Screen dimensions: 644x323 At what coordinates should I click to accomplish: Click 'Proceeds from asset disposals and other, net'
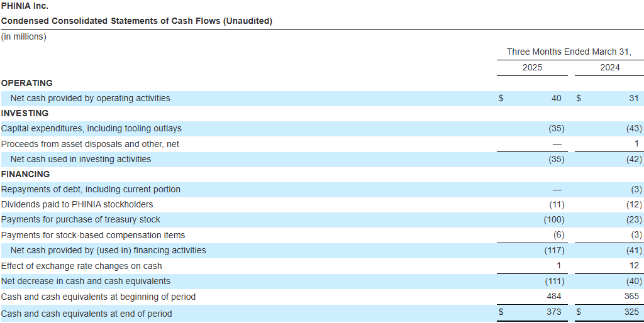tap(90, 145)
